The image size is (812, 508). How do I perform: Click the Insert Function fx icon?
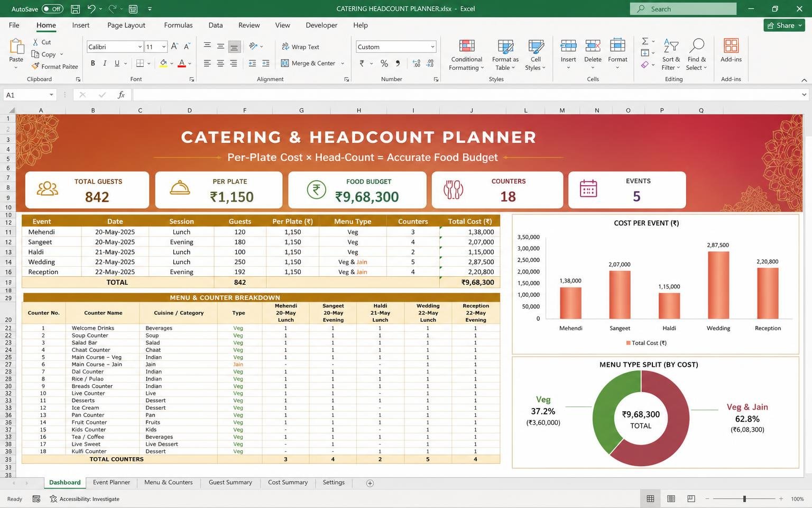tap(121, 95)
